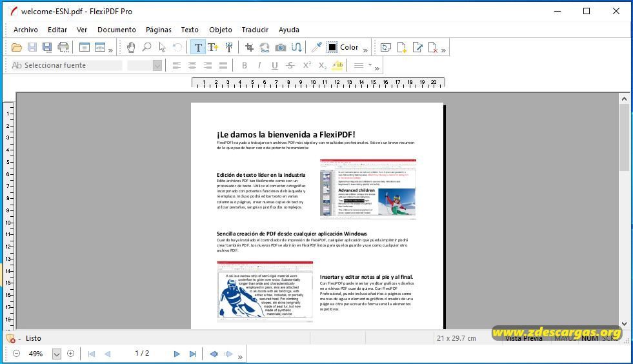The width and height of the screenshot is (633, 364).
Task: Click the status bar shield warning icon
Action: (10, 339)
